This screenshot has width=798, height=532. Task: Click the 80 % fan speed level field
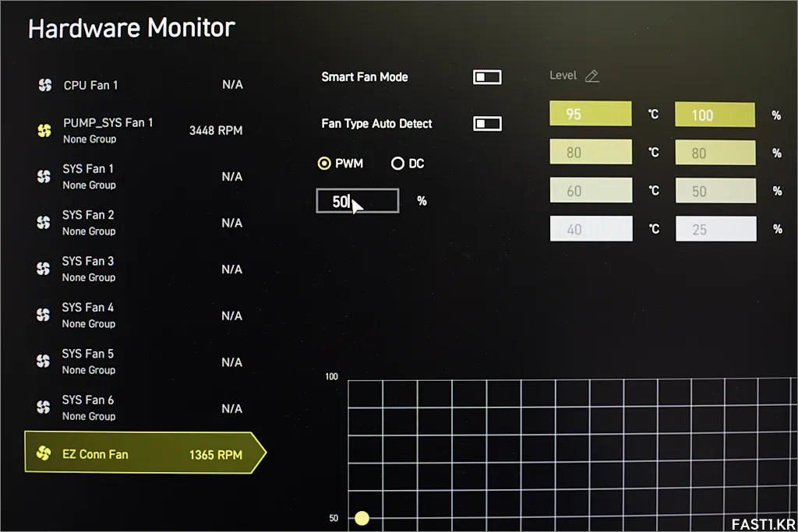click(715, 153)
